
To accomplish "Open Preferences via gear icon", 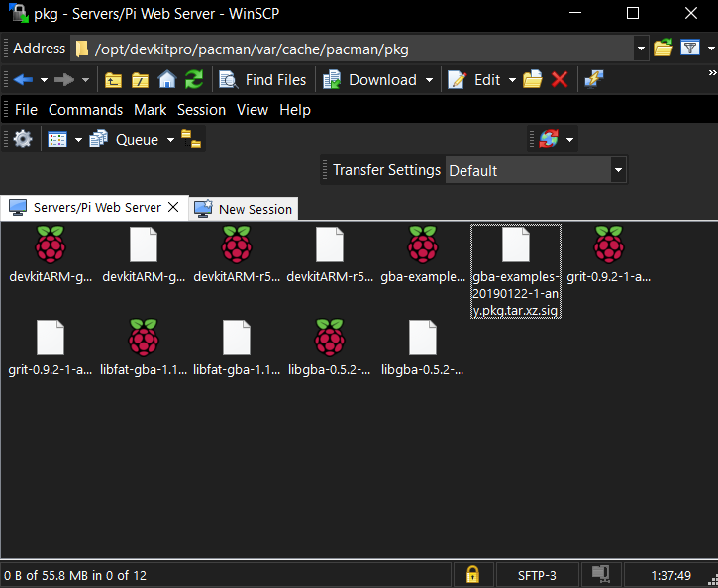I will [x=23, y=139].
